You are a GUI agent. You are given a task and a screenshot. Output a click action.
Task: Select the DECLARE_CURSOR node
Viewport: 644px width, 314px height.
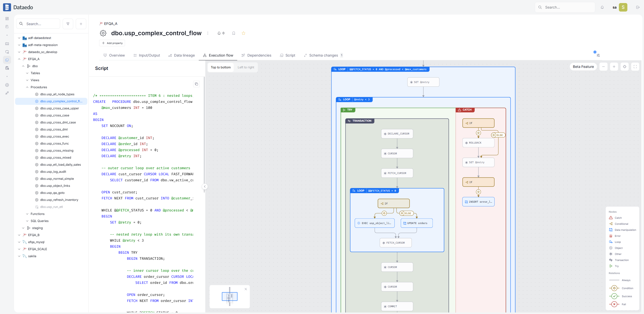pos(397,134)
